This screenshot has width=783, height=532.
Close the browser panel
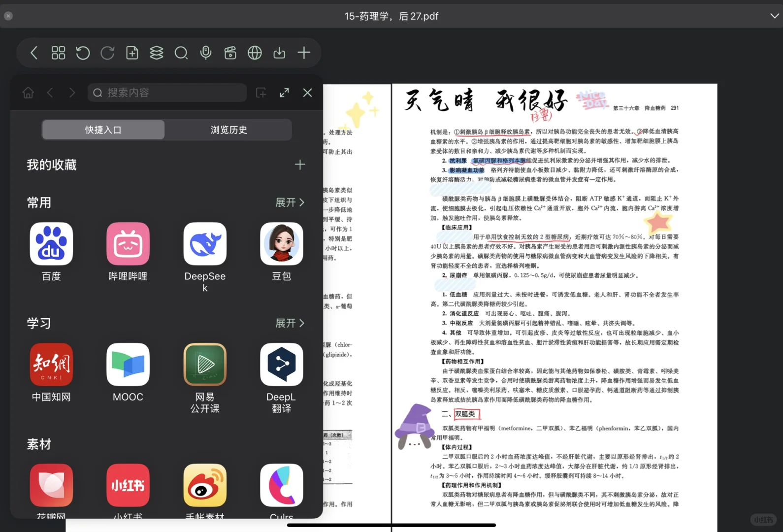[308, 93]
